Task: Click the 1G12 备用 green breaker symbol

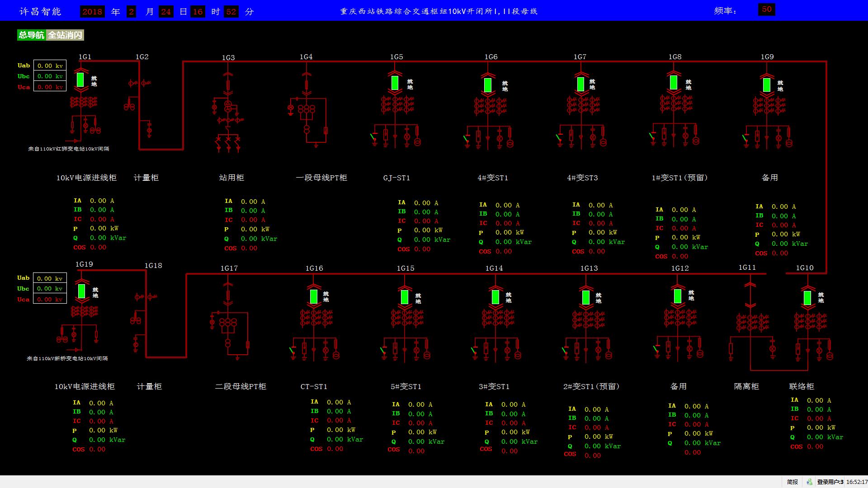Action: point(677,296)
